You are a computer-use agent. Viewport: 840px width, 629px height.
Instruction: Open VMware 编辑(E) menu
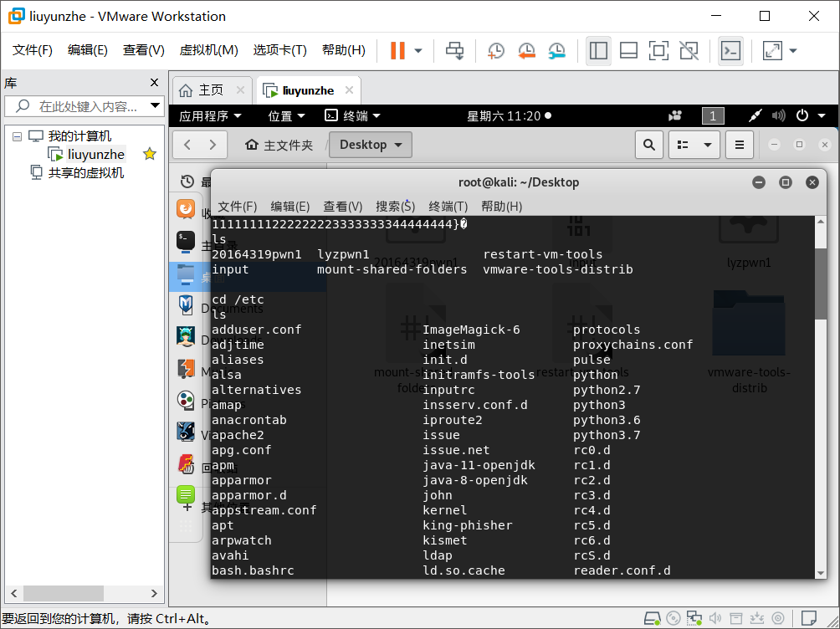pos(87,50)
